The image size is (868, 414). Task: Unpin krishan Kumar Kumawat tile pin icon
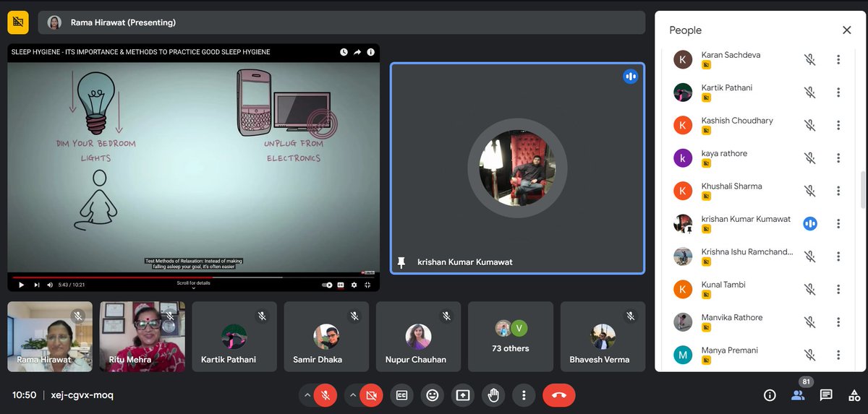click(401, 262)
